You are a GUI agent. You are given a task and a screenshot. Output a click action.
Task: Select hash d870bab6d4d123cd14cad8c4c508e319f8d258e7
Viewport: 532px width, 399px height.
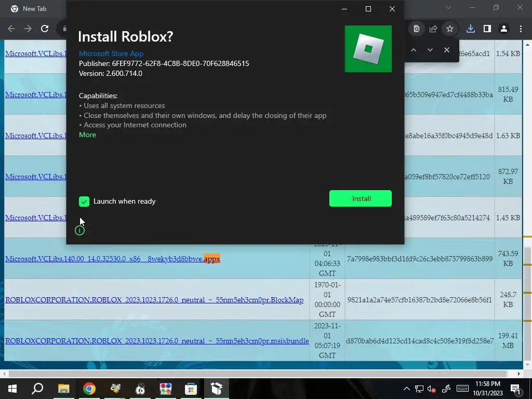420,341
